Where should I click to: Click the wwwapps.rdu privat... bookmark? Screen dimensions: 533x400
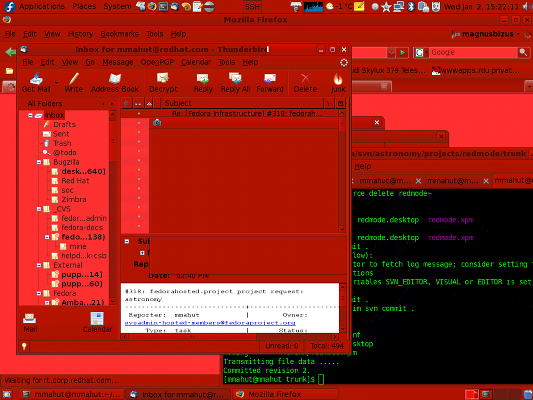(x=475, y=71)
